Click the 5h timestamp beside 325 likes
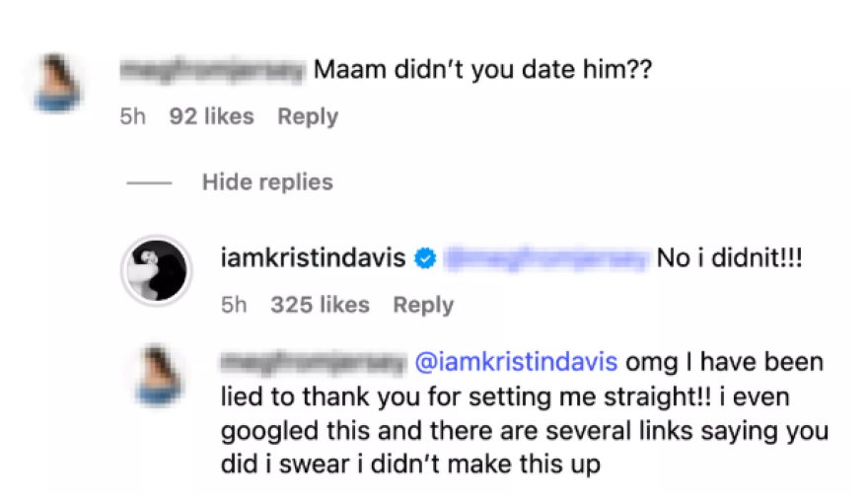 [x=234, y=305]
